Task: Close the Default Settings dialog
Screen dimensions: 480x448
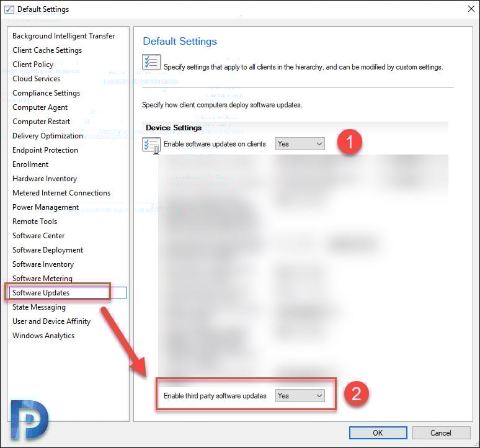Action: 471,9
